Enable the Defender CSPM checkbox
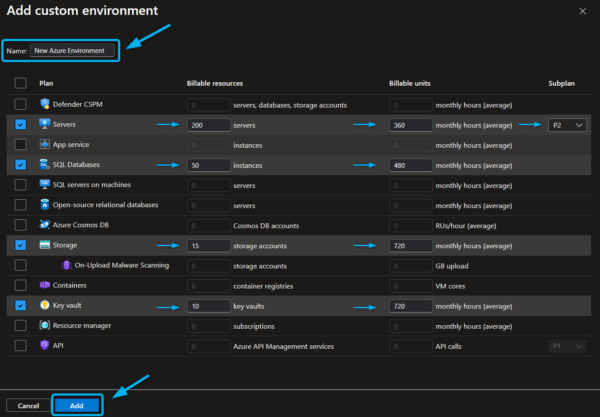This screenshot has width=600, height=417. [21, 104]
